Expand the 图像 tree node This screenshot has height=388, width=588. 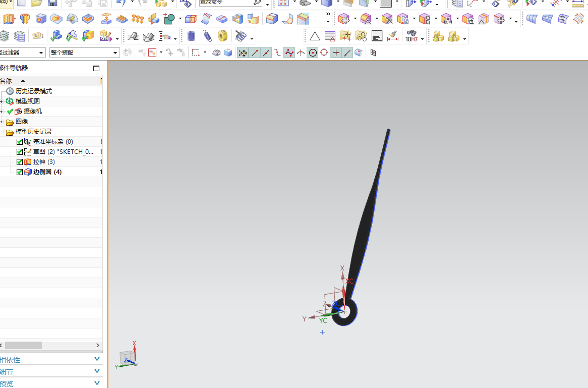[x=2, y=122]
